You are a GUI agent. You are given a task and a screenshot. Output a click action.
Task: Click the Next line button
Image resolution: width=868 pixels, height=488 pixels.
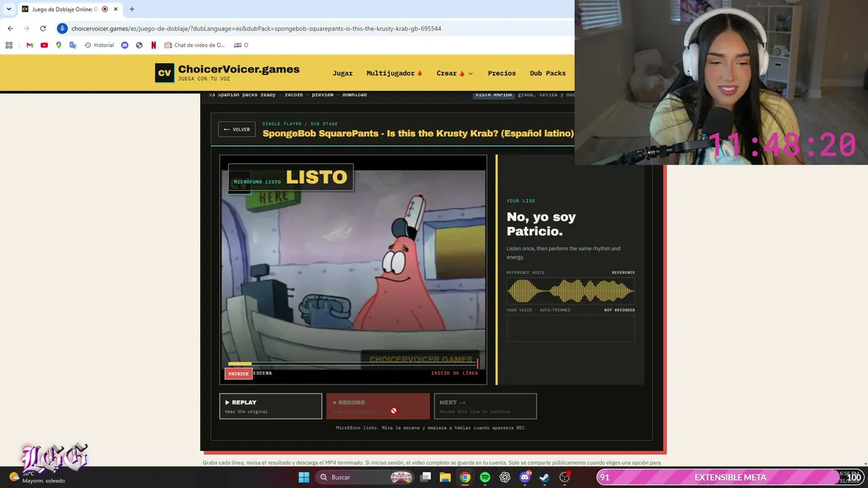click(485, 406)
